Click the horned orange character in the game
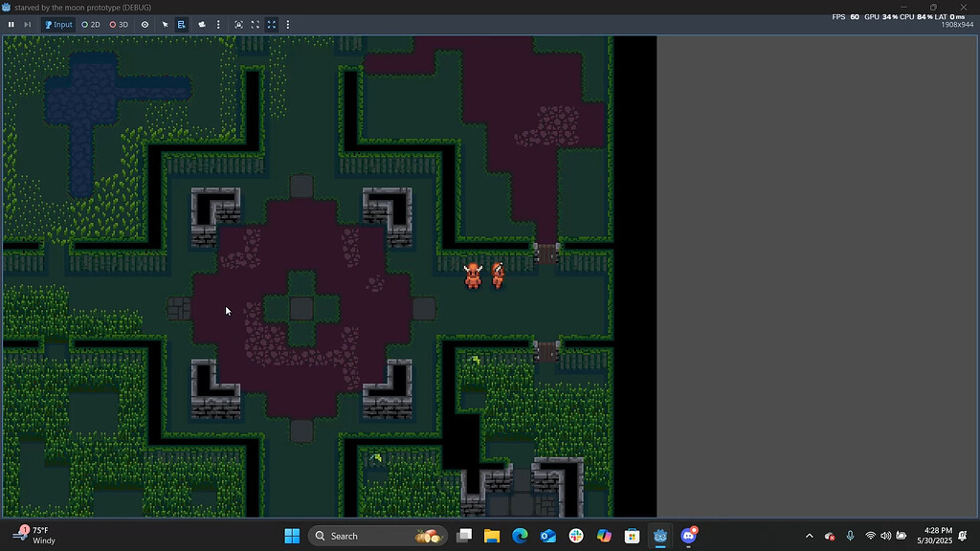The image size is (980, 551). pos(473,275)
